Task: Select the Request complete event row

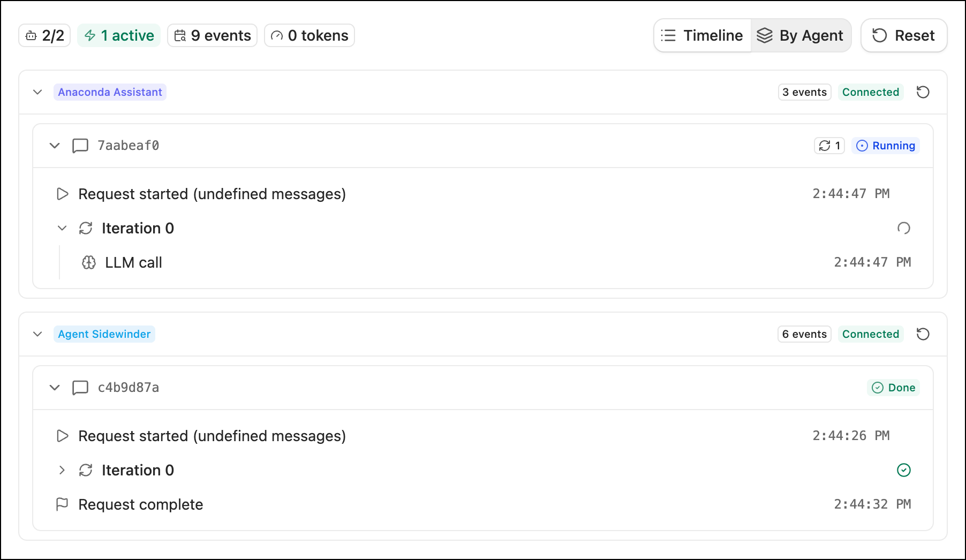Action: click(x=483, y=504)
